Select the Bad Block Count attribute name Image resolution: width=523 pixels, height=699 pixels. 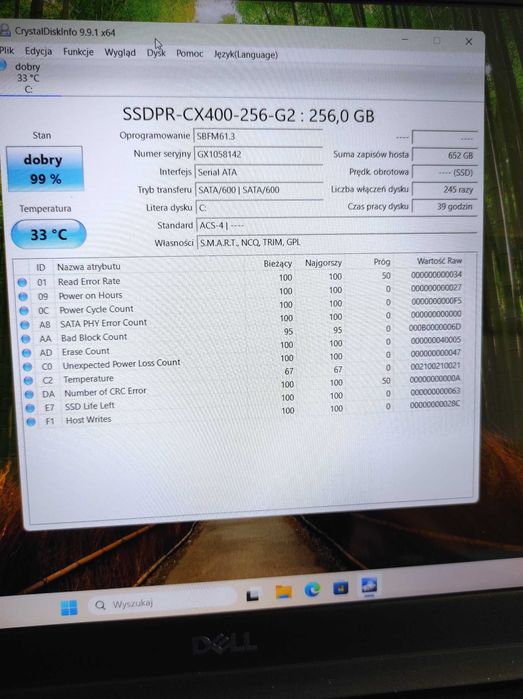pyautogui.click(x=94, y=337)
